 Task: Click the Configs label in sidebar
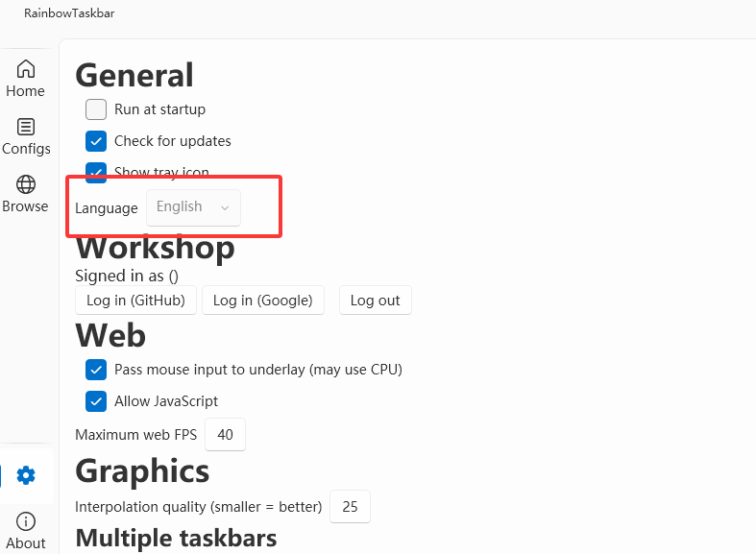[x=26, y=149]
